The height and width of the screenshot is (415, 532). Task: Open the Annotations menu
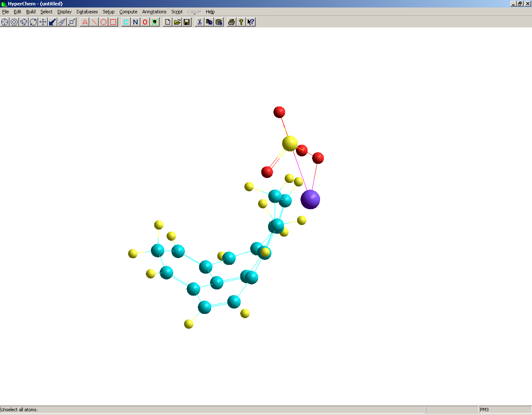coord(154,12)
